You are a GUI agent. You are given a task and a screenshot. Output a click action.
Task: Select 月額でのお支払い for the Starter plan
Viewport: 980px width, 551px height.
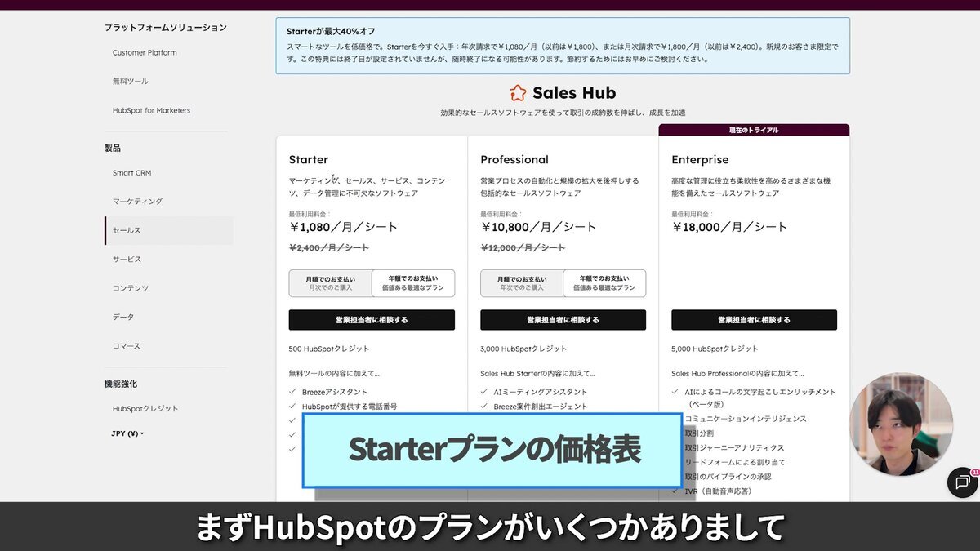[330, 282]
